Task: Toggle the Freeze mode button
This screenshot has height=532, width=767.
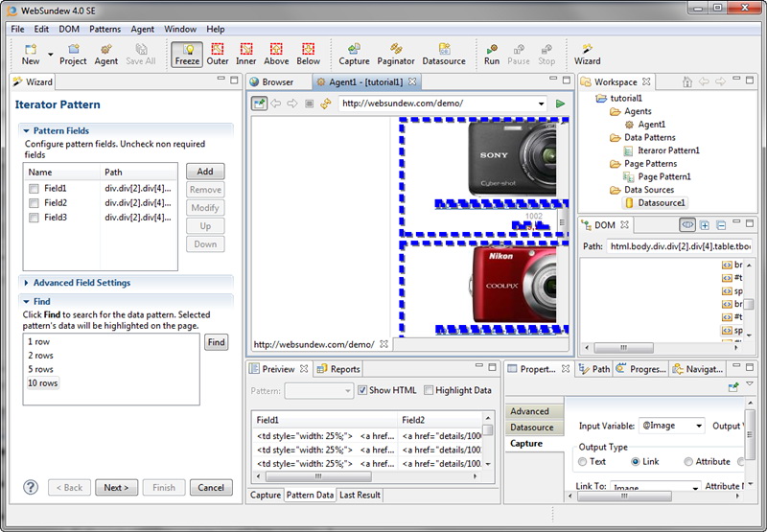Action: pos(188,54)
